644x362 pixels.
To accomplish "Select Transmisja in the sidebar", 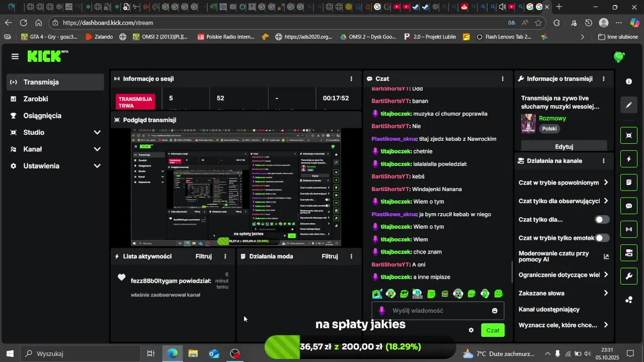I will click(x=55, y=82).
